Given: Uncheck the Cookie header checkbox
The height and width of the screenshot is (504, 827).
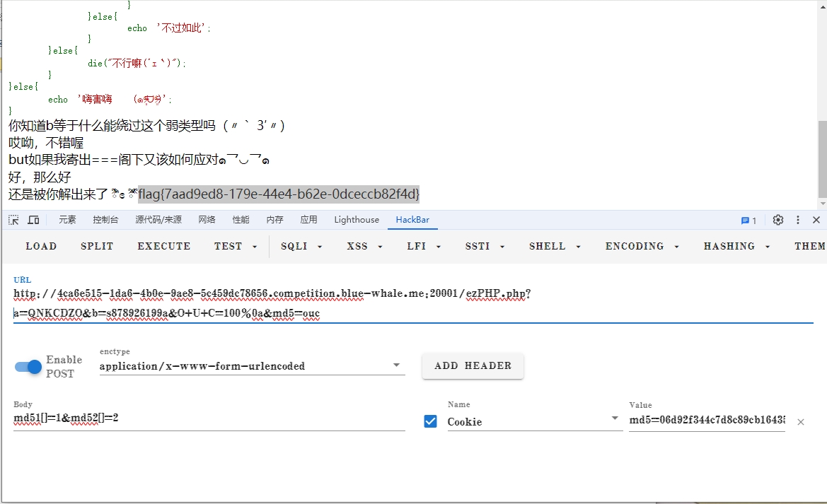Looking at the screenshot, I should (x=430, y=421).
